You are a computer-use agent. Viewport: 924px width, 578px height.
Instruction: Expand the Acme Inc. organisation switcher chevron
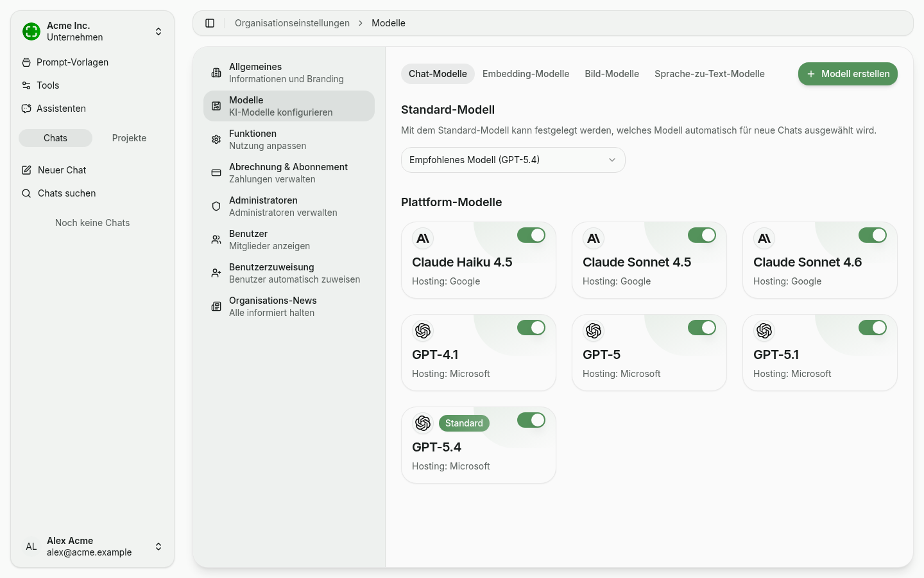pos(158,31)
